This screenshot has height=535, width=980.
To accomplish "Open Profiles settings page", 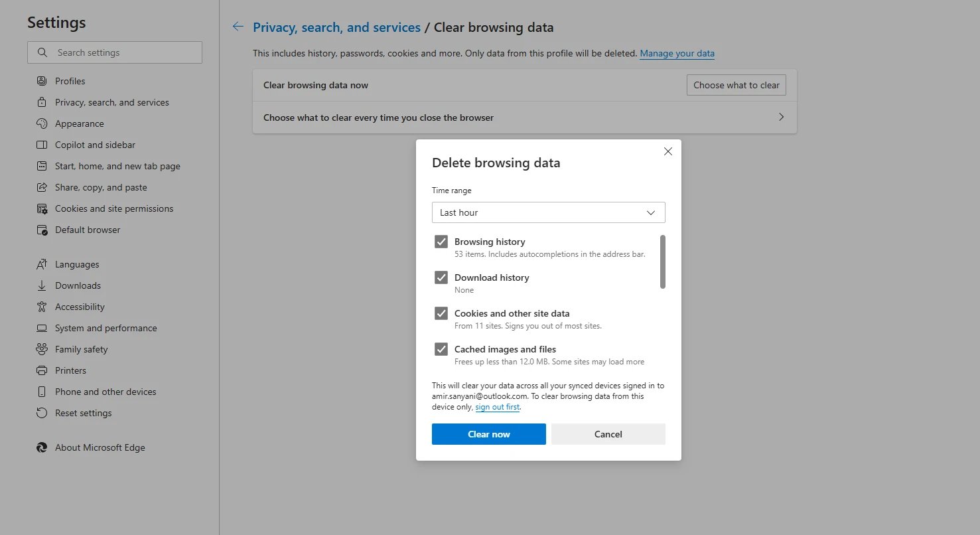I will click(70, 81).
